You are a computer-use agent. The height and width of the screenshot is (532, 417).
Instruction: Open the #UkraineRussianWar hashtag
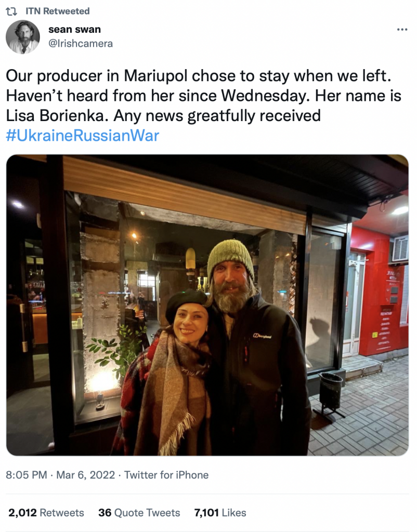[83, 136]
